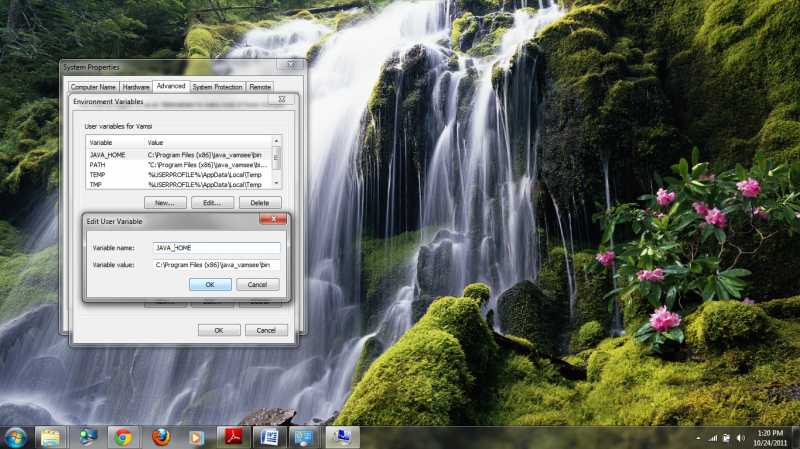Click inside the Variable value field

tap(216, 265)
